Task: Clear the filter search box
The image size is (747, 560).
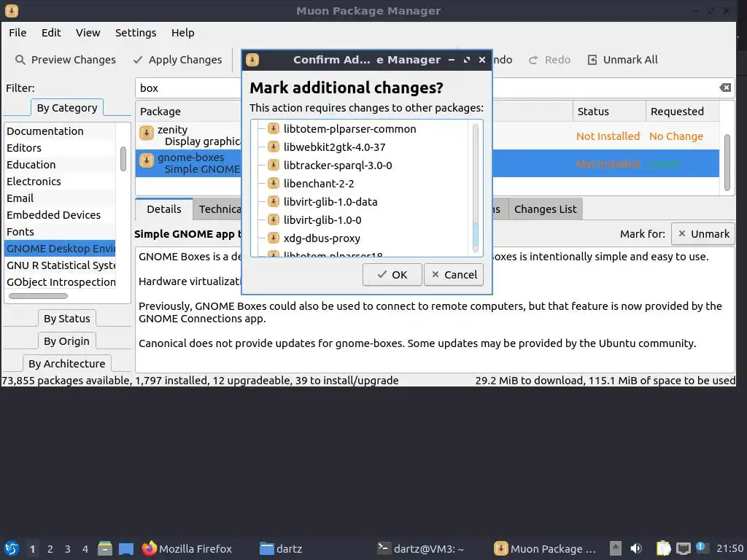Action: point(725,87)
